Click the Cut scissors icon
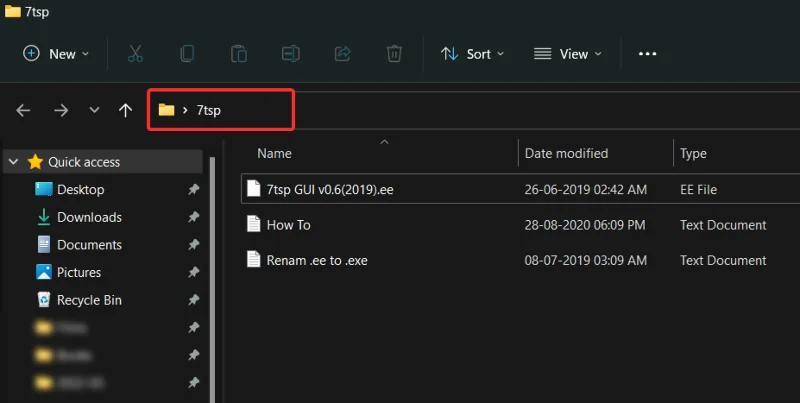 click(x=135, y=54)
